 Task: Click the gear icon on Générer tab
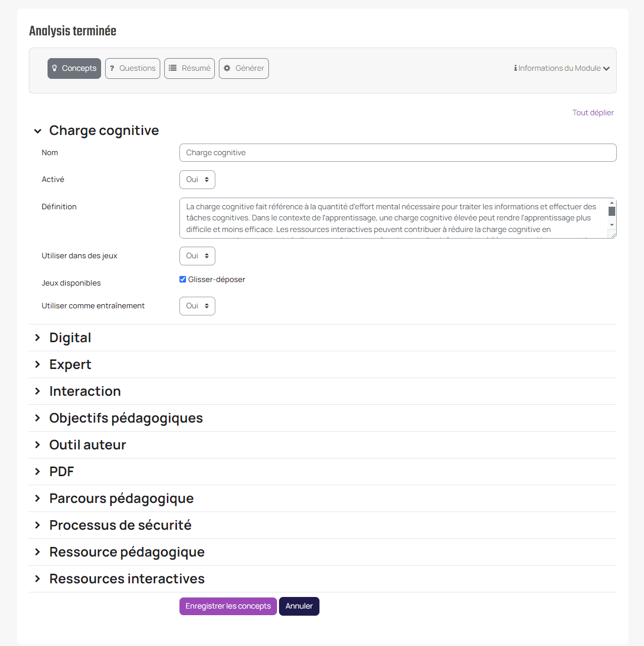[x=227, y=68]
